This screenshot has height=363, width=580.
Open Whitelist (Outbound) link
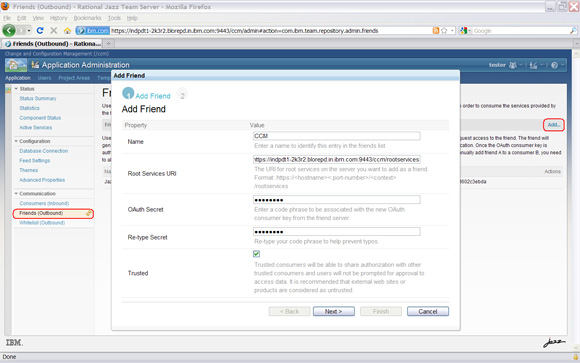coord(42,223)
